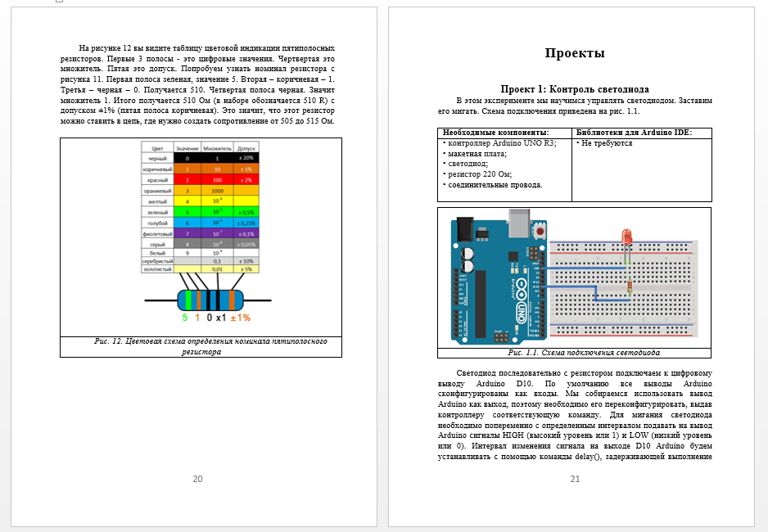Click the "Проект 1: Контроль светодиода" subheading
The image size is (768, 532).
[x=575, y=89]
